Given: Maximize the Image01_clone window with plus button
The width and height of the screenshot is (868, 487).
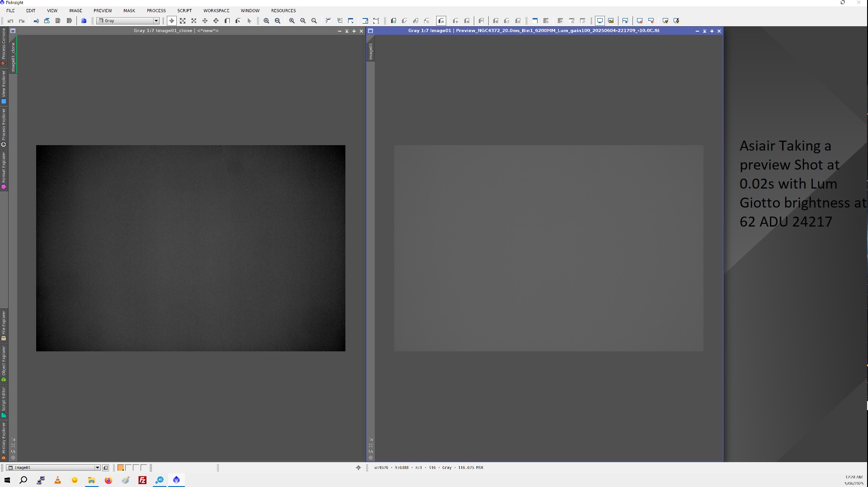Looking at the screenshot, I should 354,31.
